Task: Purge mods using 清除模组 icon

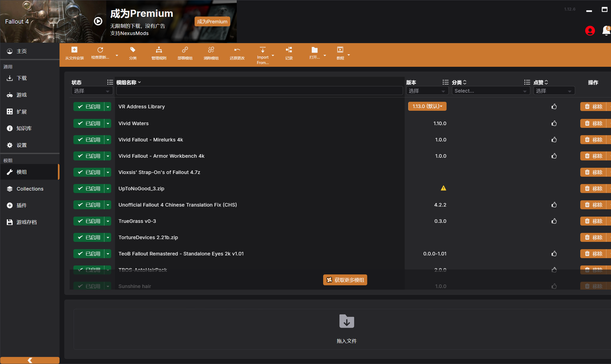Action: [x=211, y=50]
